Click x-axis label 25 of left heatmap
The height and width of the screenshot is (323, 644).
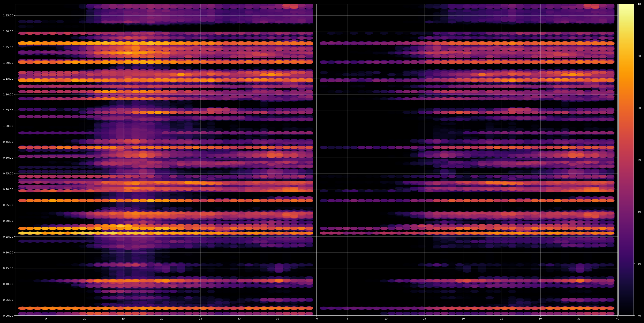(200, 319)
